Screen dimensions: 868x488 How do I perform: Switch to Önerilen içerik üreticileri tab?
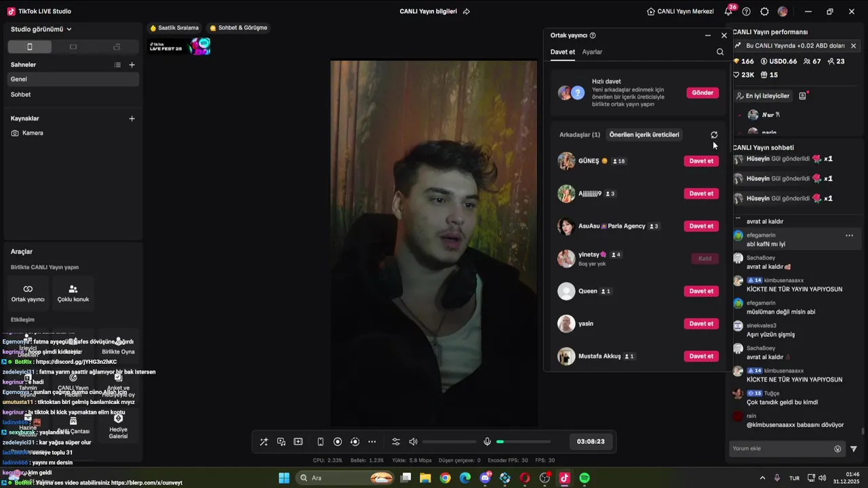point(644,135)
